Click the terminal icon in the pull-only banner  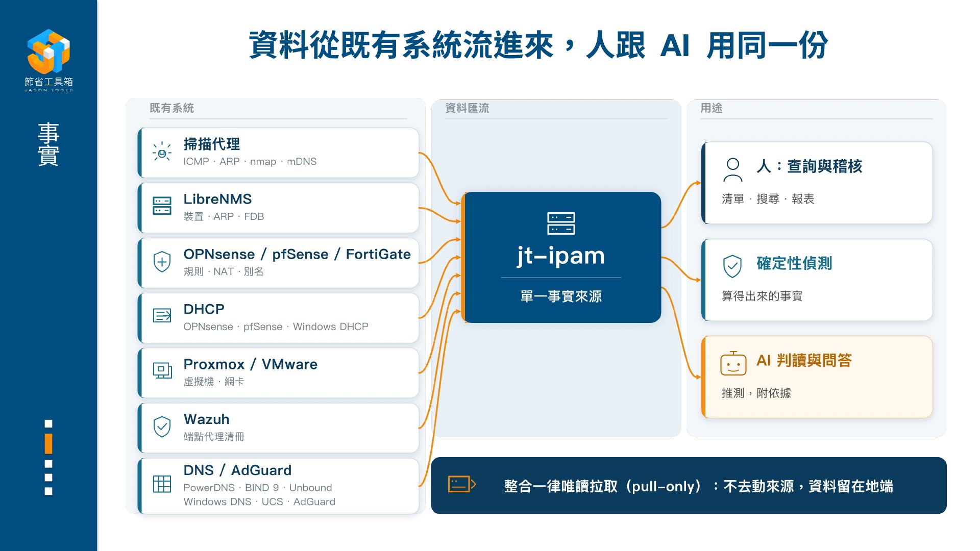point(462,484)
